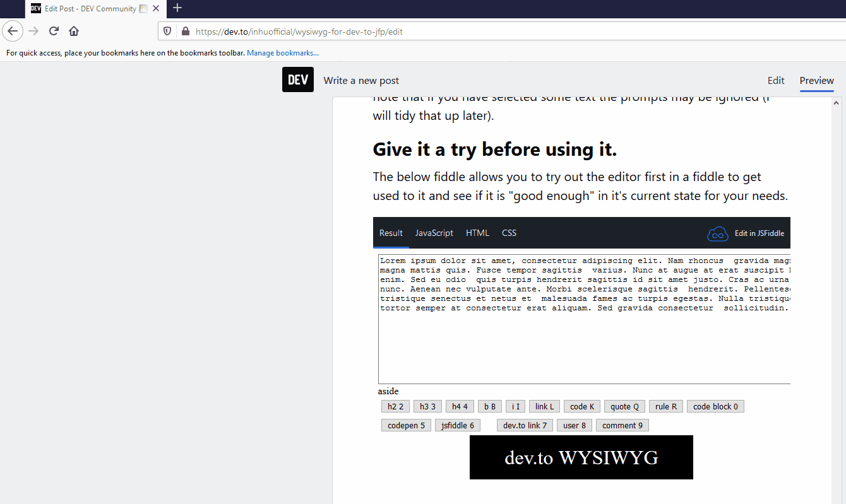Image resolution: width=846 pixels, height=504 pixels.
Task: Open the JavaScript tab in fiddle
Action: pos(434,233)
